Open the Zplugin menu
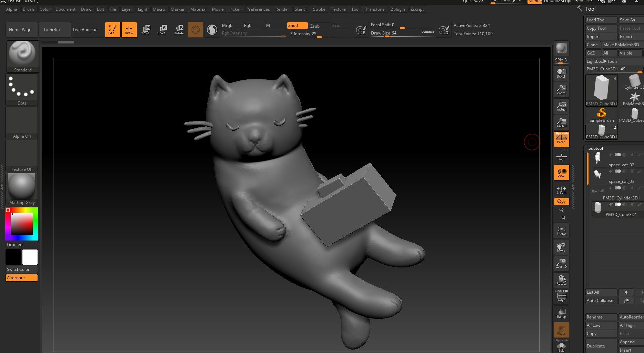Viewport: 644px width, 353px height. pos(398,9)
